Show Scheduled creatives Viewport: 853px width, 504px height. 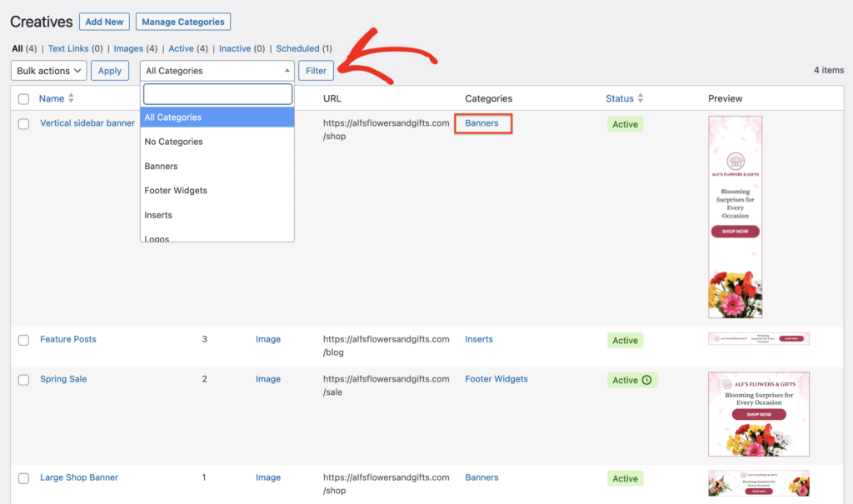pyautogui.click(x=297, y=48)
